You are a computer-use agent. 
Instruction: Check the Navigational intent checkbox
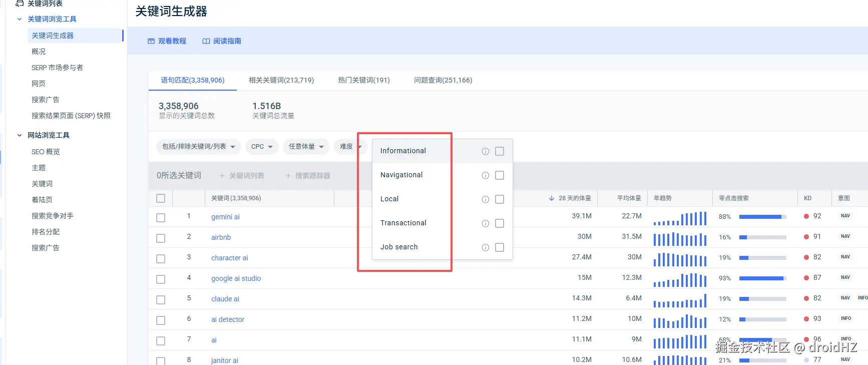[500, 175]
